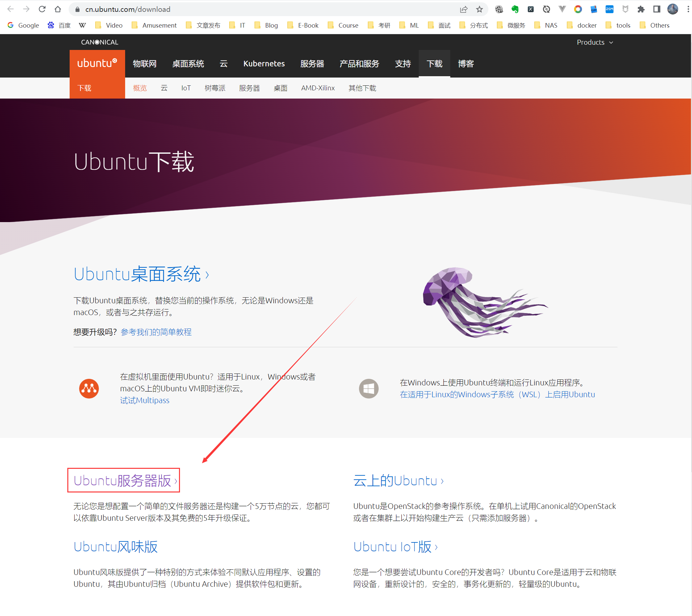
Task: Open the browser home page
Action: tap(58, 9)
